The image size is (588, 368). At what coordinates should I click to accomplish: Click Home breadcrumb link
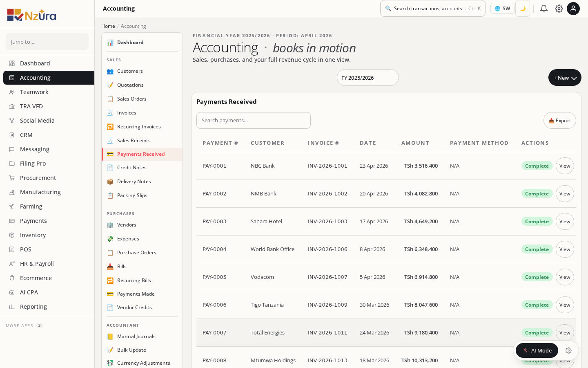[108, 26]
